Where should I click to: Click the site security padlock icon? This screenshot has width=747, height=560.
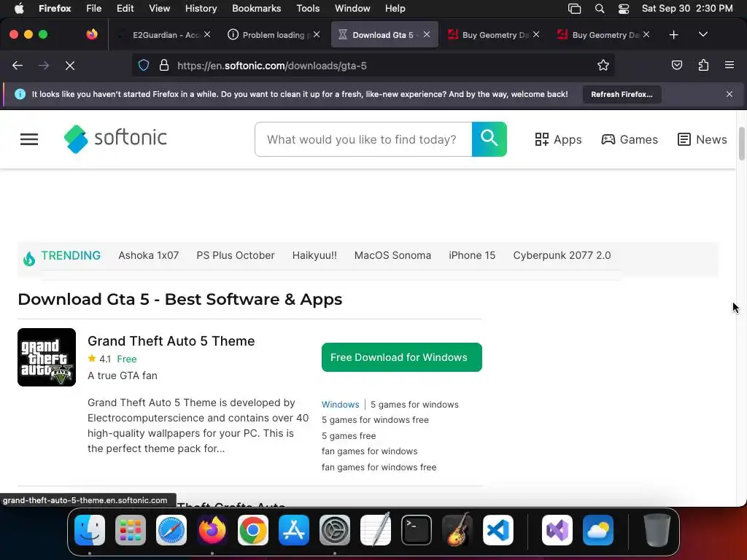coord(164,65)
